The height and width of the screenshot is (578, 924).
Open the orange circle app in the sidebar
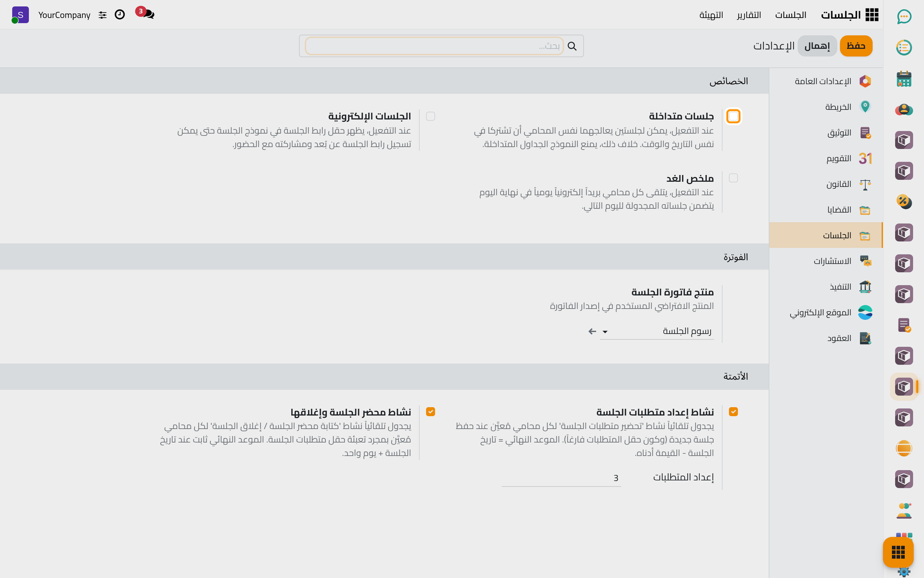tap(904, 448)
